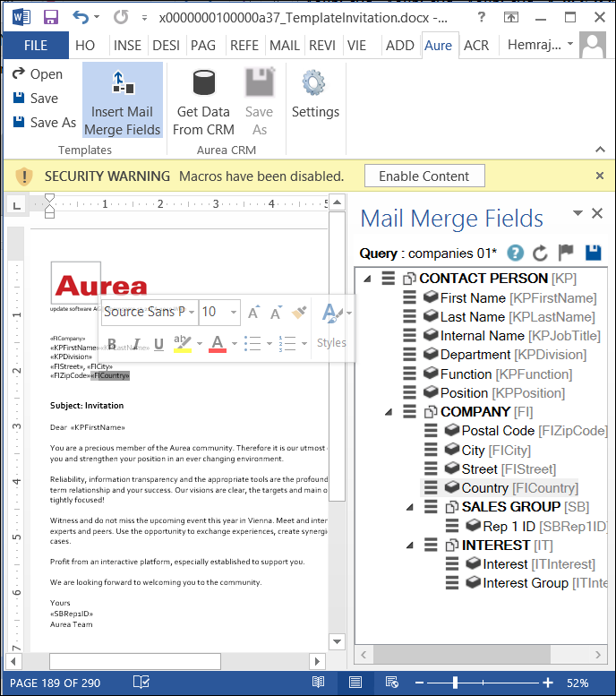Apply red font color
Viewport: 616px width, 696px height.
click(218, 344)
